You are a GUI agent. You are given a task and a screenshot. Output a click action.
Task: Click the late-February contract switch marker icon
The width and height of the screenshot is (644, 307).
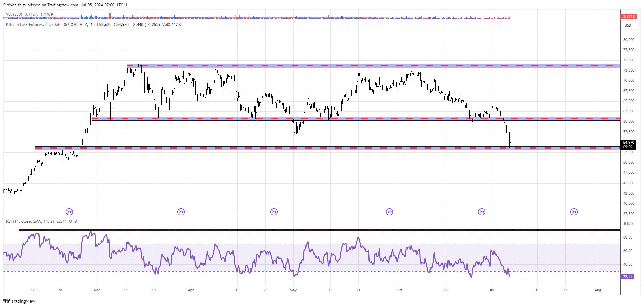(69, 212)
